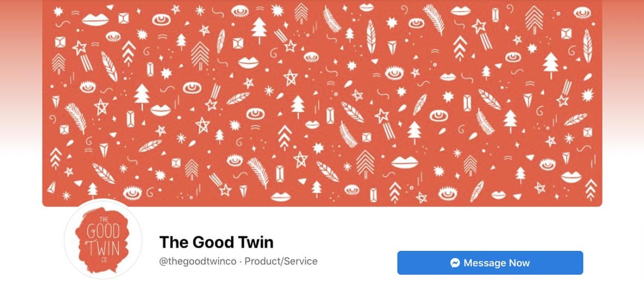
Task: Click the large lips shape in cover's top-left area
Action: click(95, 19)
